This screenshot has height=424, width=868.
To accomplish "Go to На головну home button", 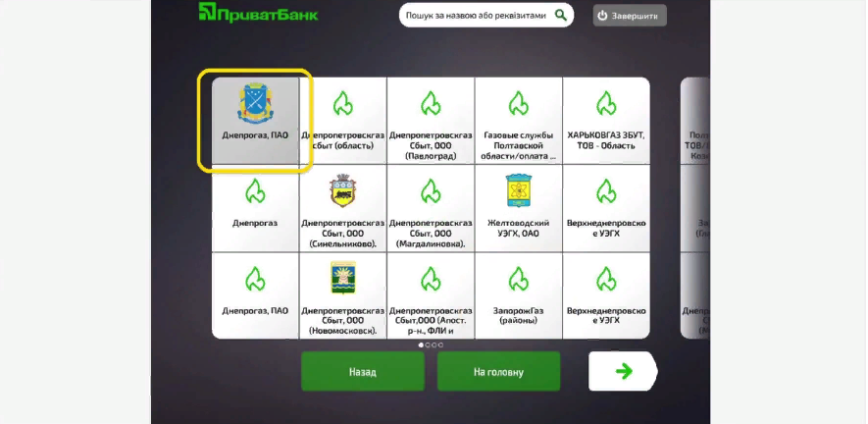I will 498,372.
